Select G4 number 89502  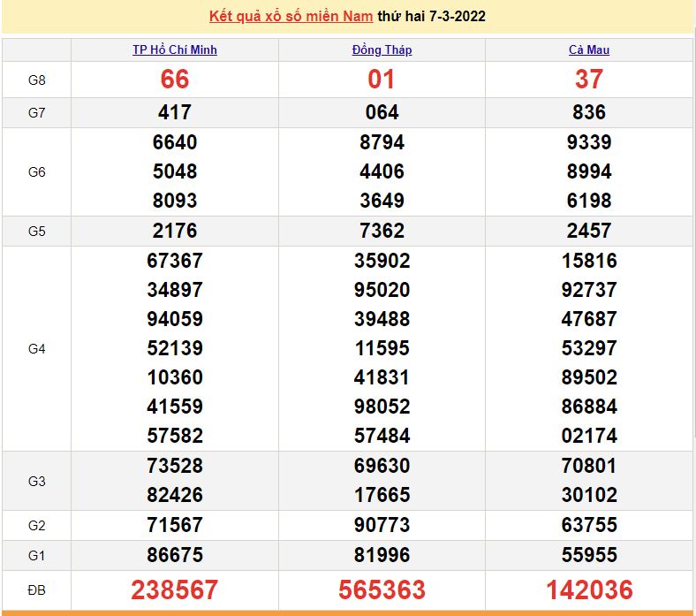point(589,377)
